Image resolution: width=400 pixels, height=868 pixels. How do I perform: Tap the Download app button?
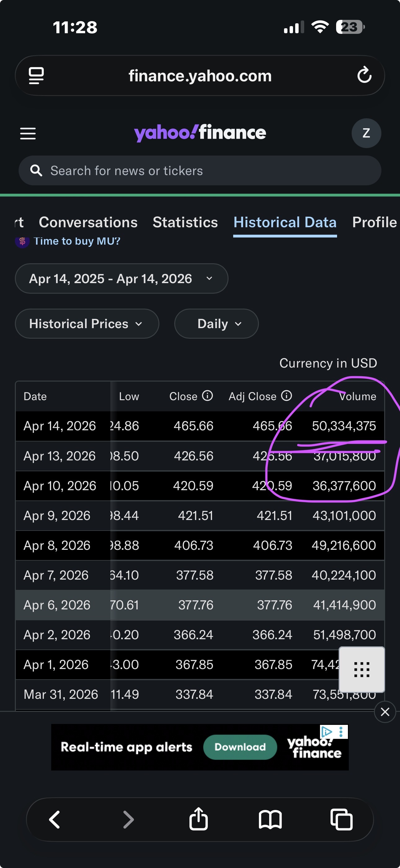pyautogui.click(x=240, y=747)
